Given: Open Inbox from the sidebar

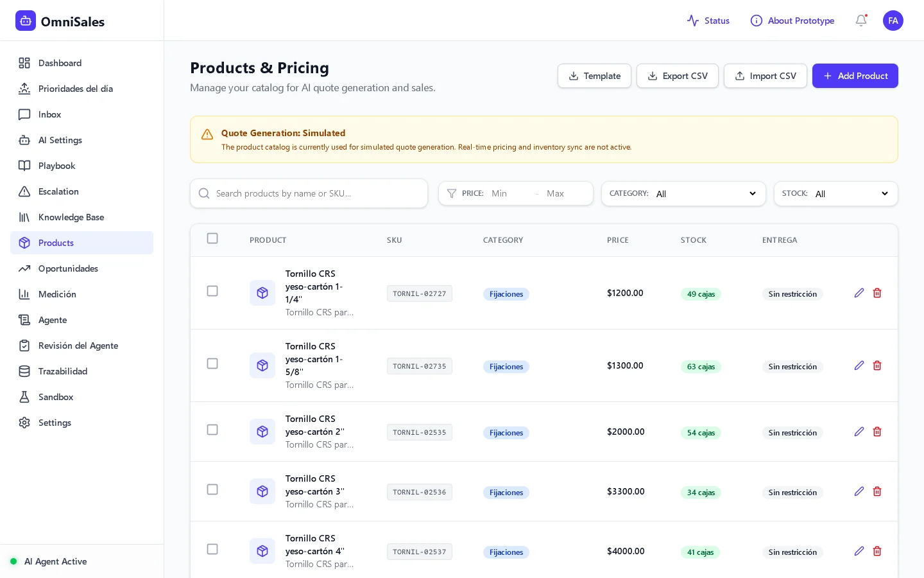Looking at the screenshot, I should click(x=81, y=114).
